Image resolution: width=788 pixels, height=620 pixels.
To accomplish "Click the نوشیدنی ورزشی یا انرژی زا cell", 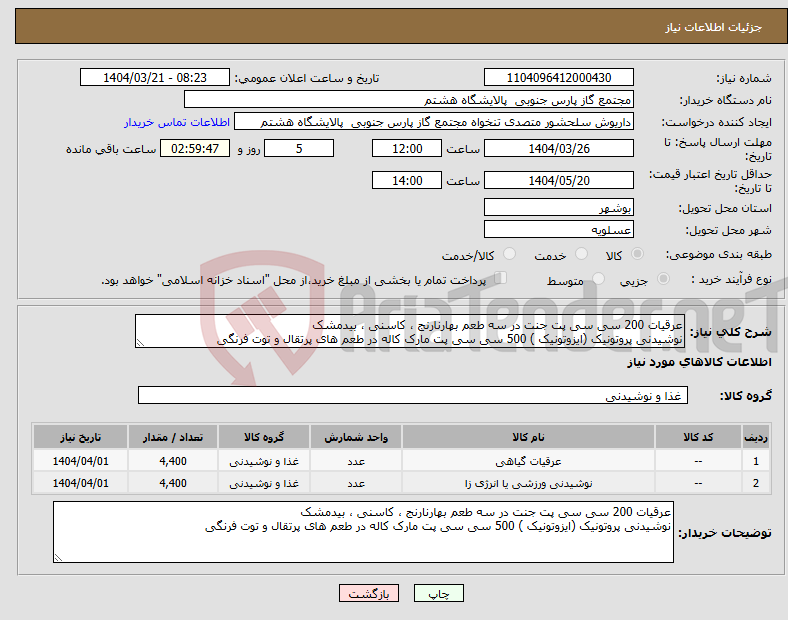I will coord(528,483).
